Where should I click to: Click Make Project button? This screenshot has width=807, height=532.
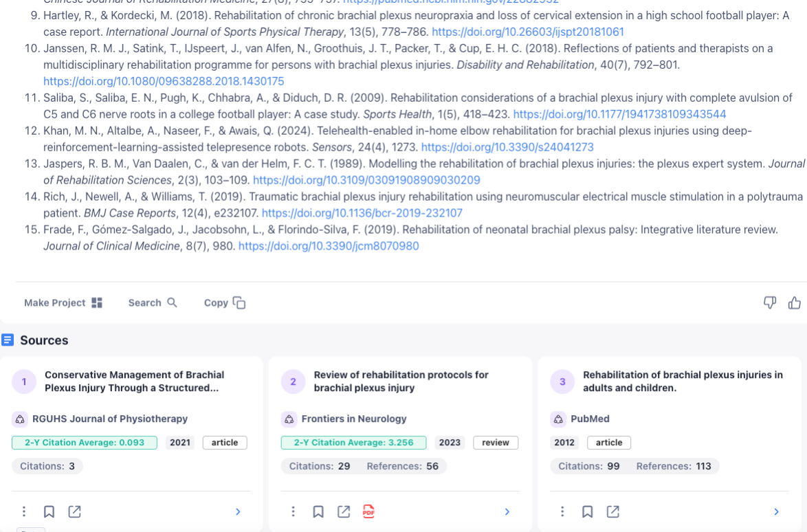pos(63,302)
